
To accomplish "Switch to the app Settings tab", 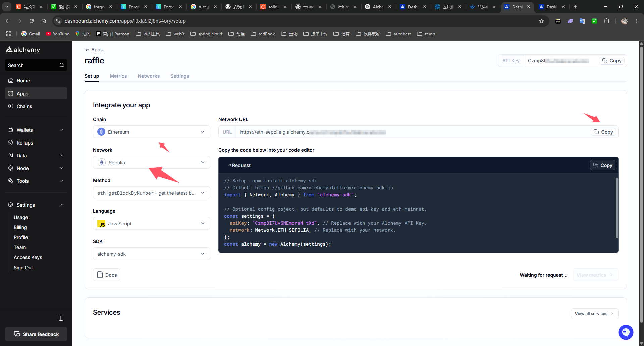I will (180, 76).
